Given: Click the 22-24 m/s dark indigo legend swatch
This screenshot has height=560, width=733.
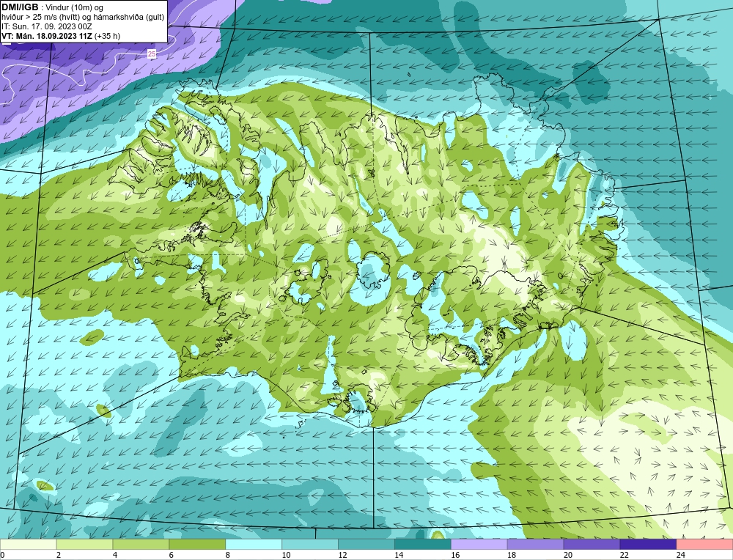Looking at the screenshot, I should tap(649, 545).
